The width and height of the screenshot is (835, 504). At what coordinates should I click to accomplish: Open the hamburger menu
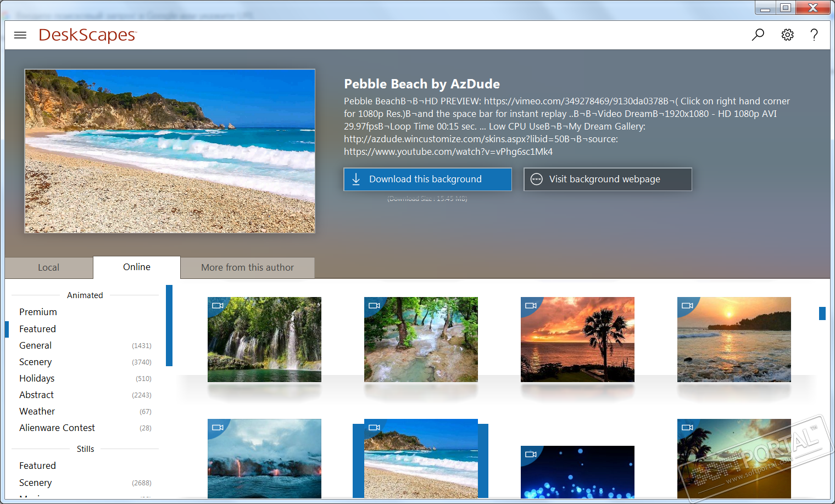pyautogui.click(x=20, y=35)
